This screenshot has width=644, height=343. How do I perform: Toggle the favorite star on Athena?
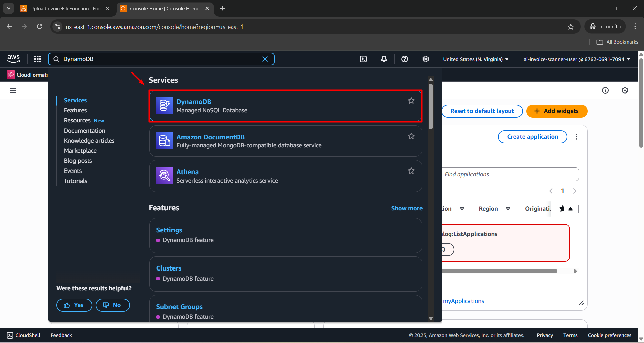411,170
